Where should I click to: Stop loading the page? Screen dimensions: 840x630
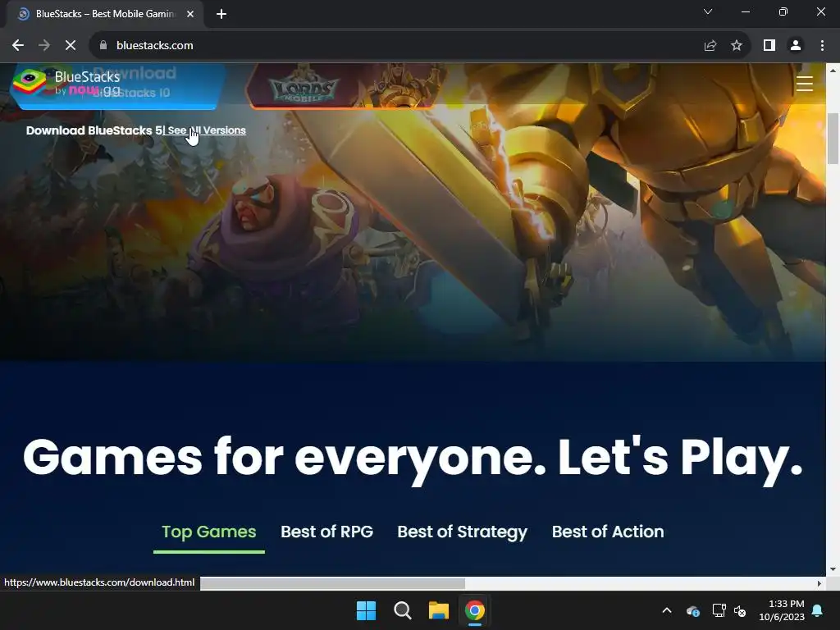pyautogui.click(x=71, y=46)
